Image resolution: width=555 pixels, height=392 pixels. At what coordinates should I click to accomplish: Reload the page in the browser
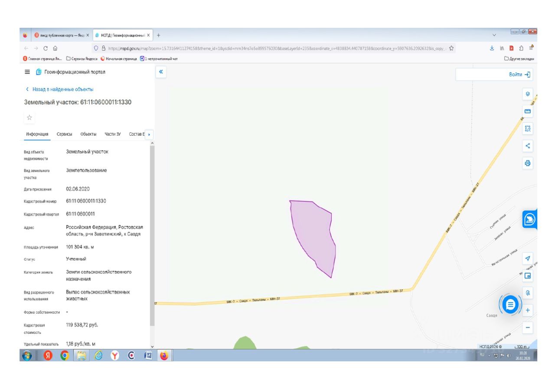click(x=46, y=49)
